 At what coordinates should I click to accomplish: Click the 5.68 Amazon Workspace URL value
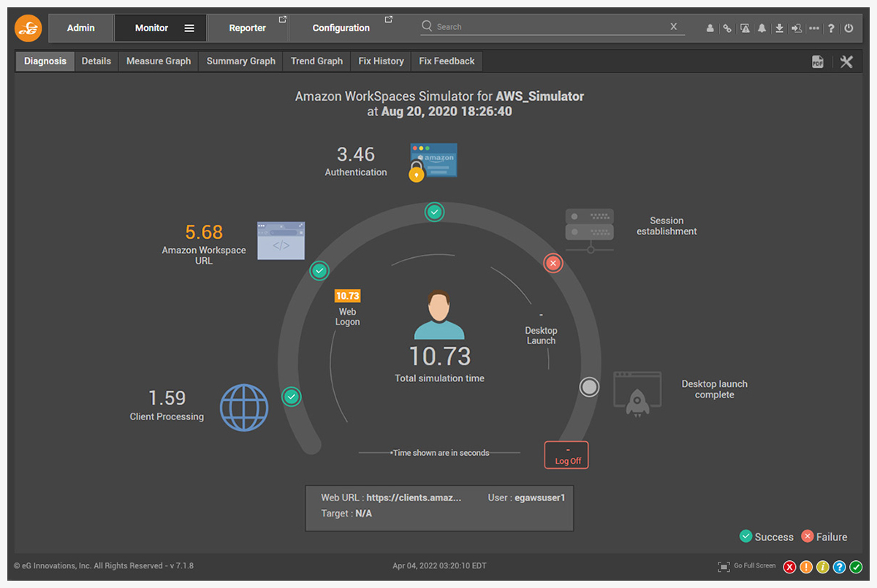204,232
